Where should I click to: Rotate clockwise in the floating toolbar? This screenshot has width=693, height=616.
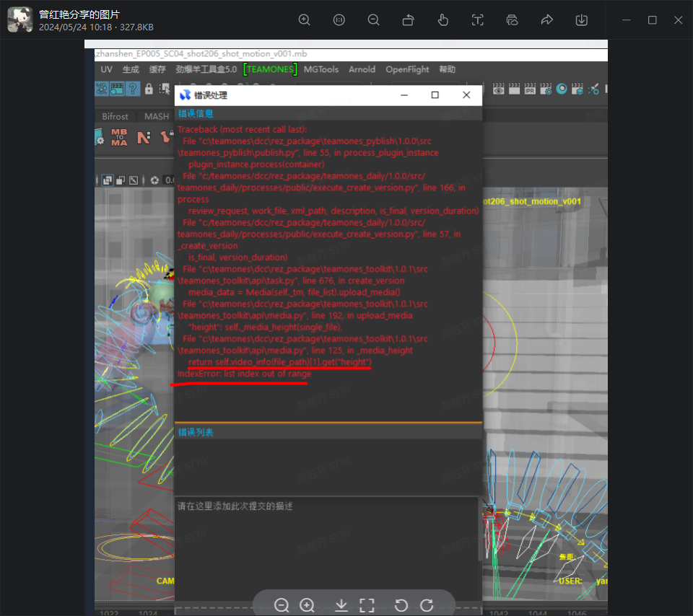pos(427,605)
